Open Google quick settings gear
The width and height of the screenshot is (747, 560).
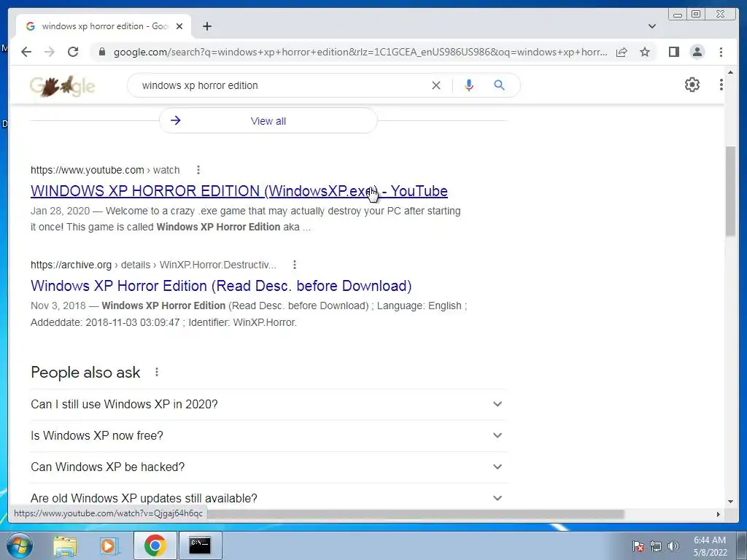coord(692,85)
